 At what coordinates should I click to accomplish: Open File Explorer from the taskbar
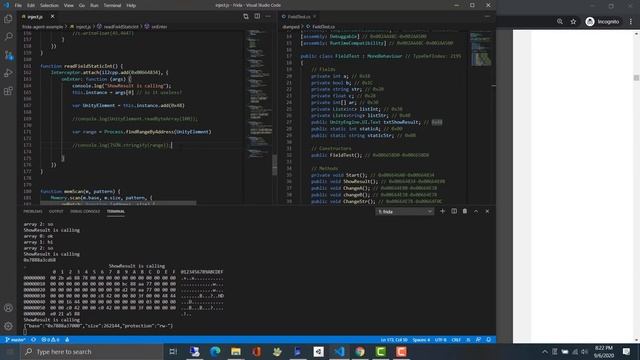coord(236,351)
